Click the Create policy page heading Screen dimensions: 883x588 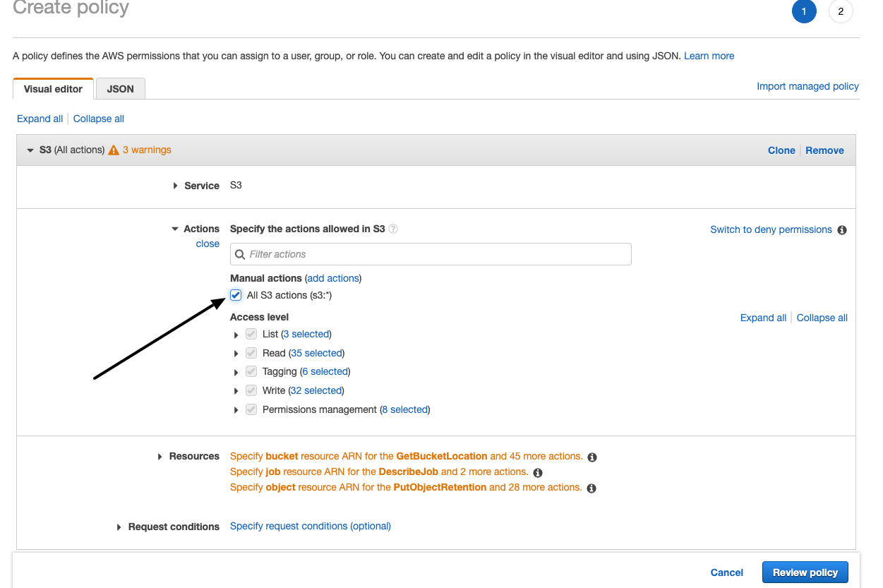click(x=71, y=8)
